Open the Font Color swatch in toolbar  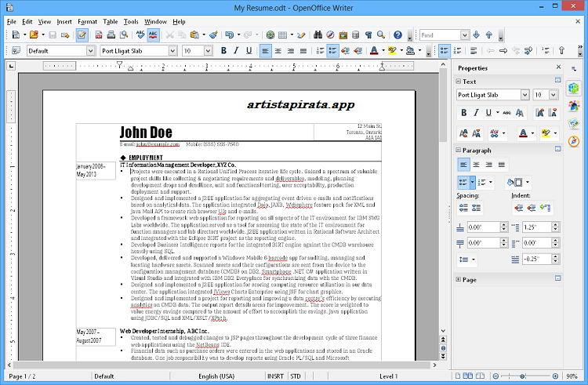coord(374,51)
